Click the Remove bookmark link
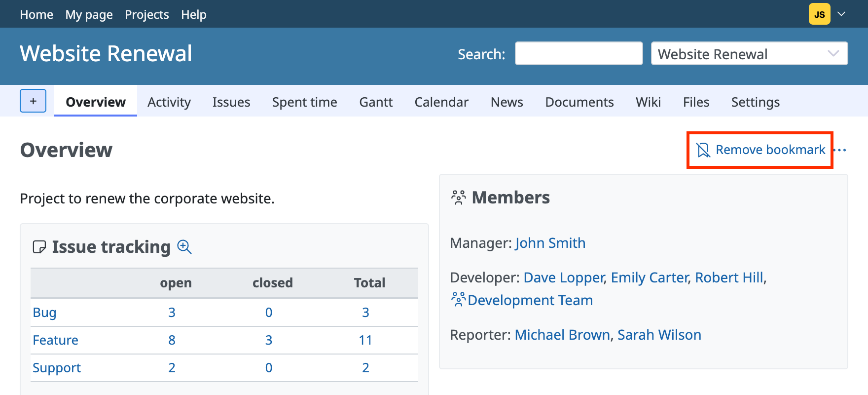Viewport: 868px width, 395px height. 760,150
